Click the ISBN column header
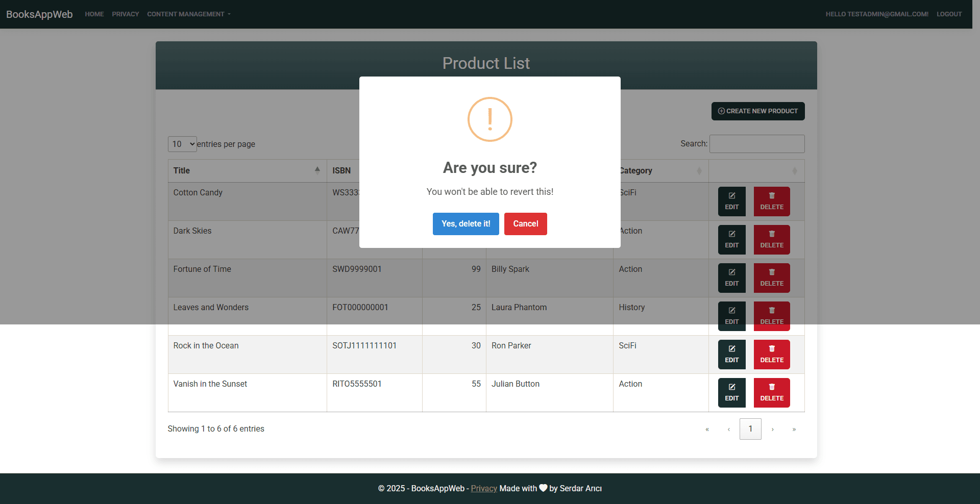980x504 pixels. click(341, 171)
